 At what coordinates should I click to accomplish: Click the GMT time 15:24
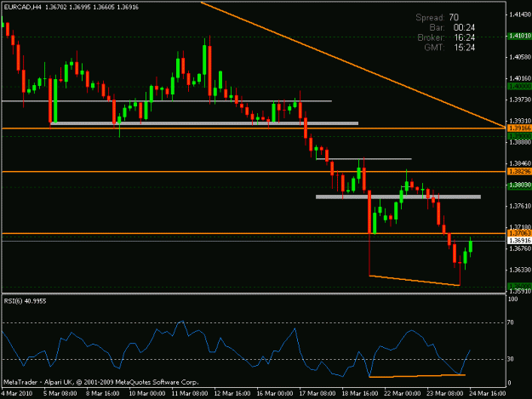click(464, 48)
